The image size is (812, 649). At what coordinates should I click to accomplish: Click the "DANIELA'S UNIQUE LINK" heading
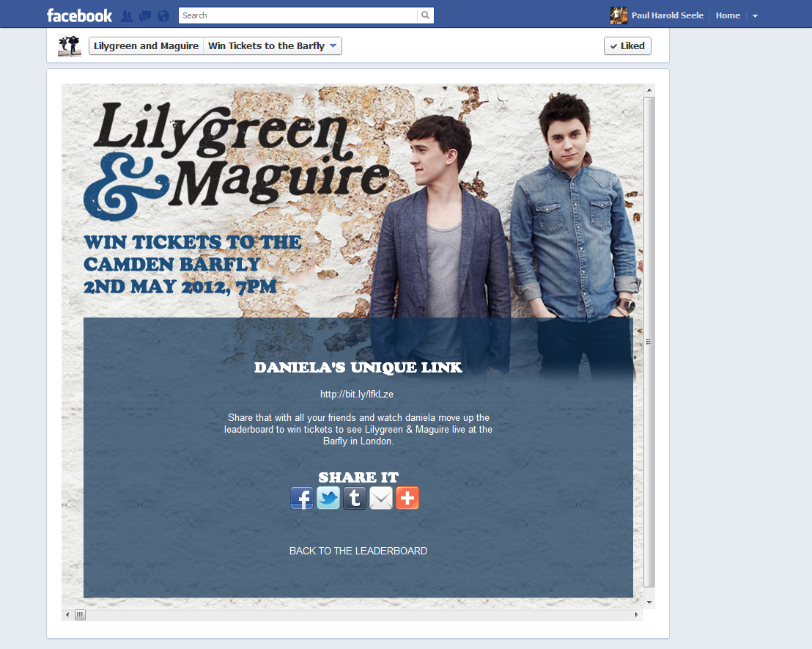358,367
